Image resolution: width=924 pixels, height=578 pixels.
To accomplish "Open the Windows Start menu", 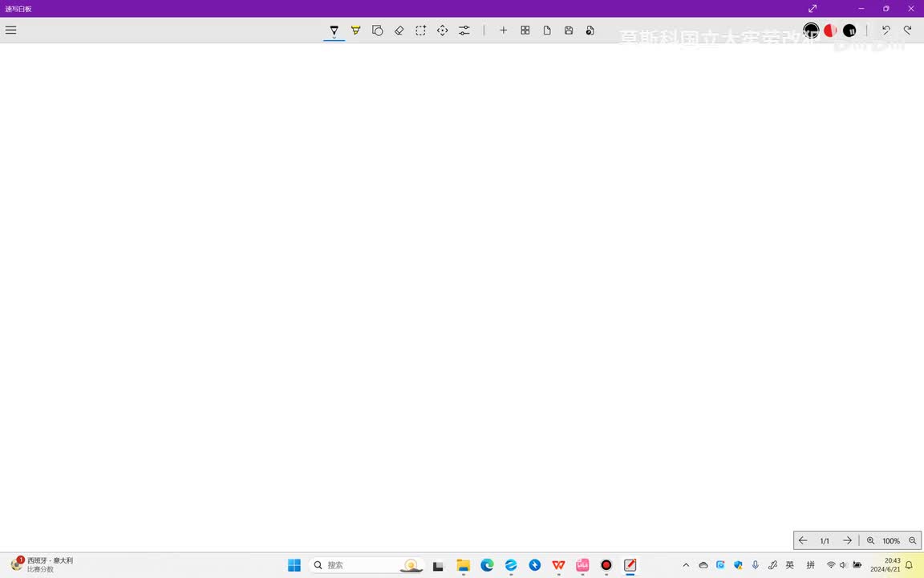I will click(294, 565).
